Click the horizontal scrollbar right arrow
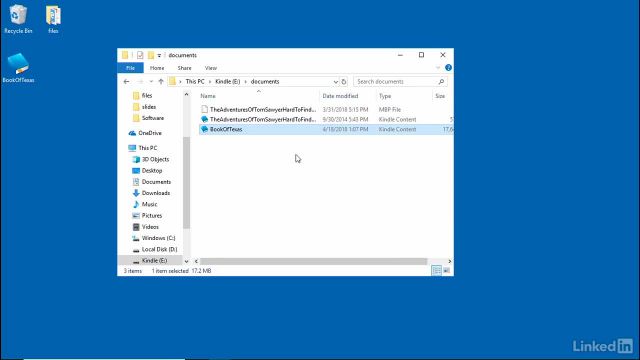The image size is (640, 360). [x=450, y=261]
